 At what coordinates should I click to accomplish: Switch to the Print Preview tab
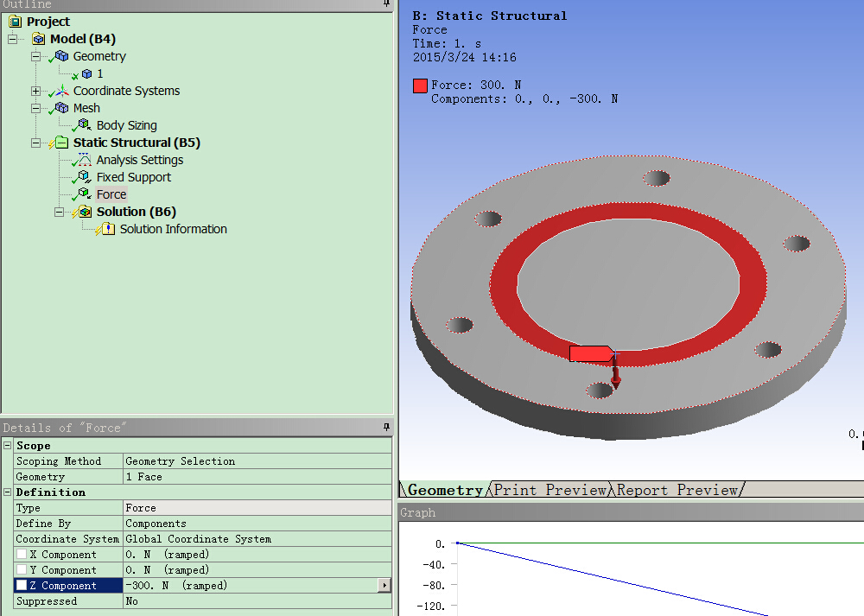(550, 490)
